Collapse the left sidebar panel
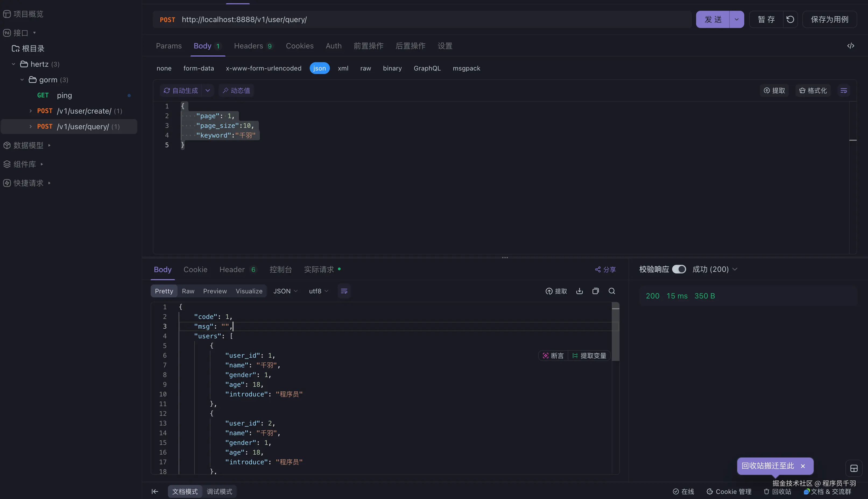 [x=155, y=491]
